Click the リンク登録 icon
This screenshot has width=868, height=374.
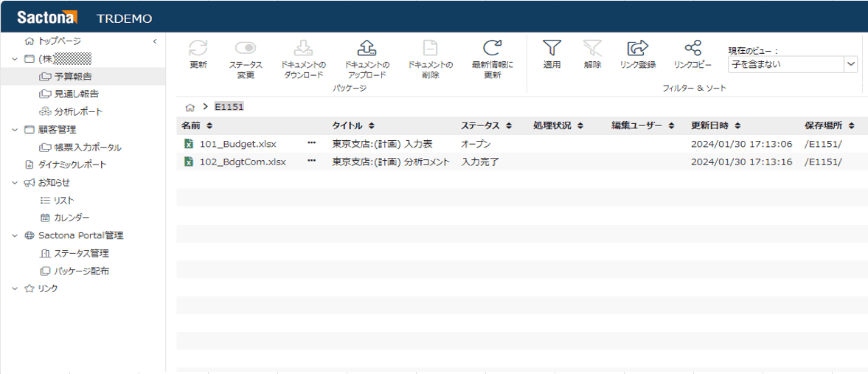(x=637, y=49)
